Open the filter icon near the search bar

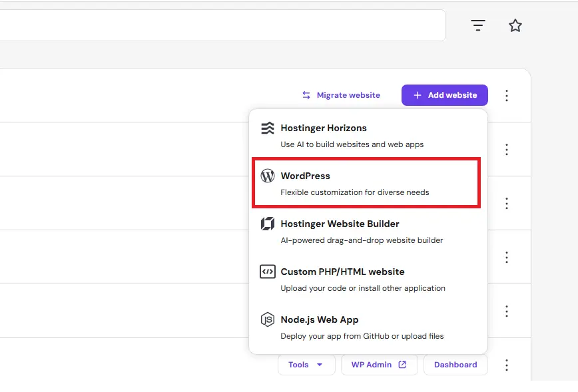(x=477, y=25)
